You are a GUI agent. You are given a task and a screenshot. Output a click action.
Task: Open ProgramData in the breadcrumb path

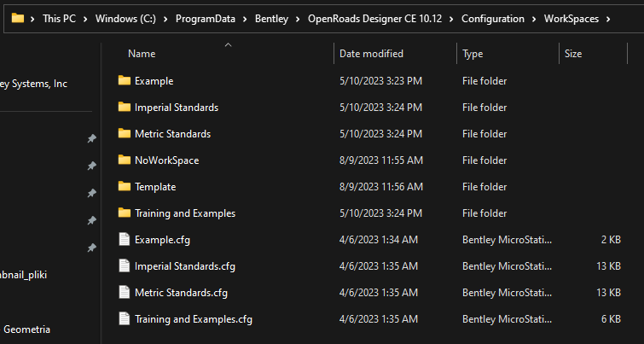click(x=206, y=19)
